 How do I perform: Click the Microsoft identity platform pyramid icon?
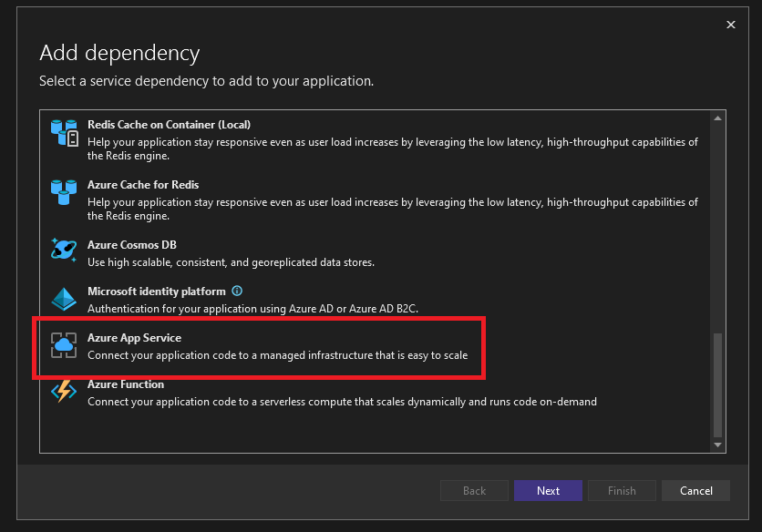[x=64, y=299]
